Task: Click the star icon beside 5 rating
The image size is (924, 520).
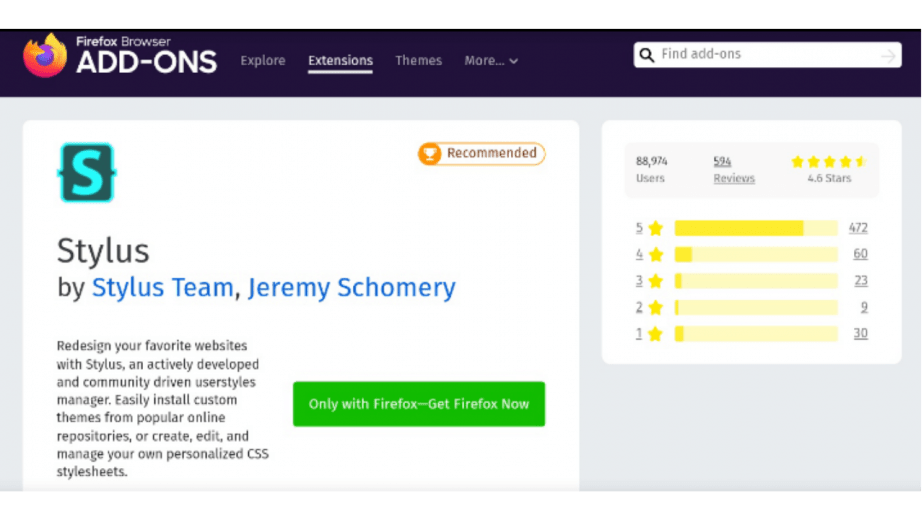Action: coord(655,228)
